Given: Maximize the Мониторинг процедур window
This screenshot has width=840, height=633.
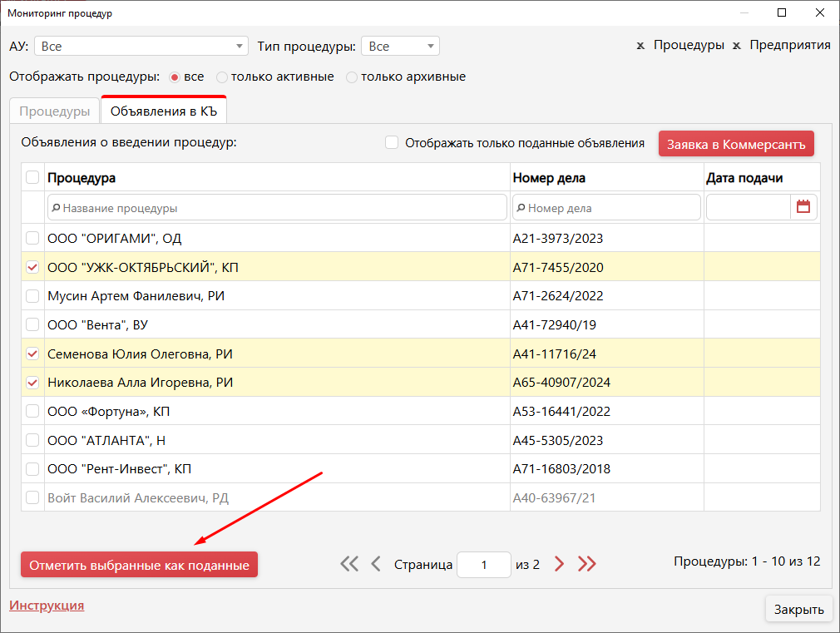Looking at the screenshot, I should point(782,12).
